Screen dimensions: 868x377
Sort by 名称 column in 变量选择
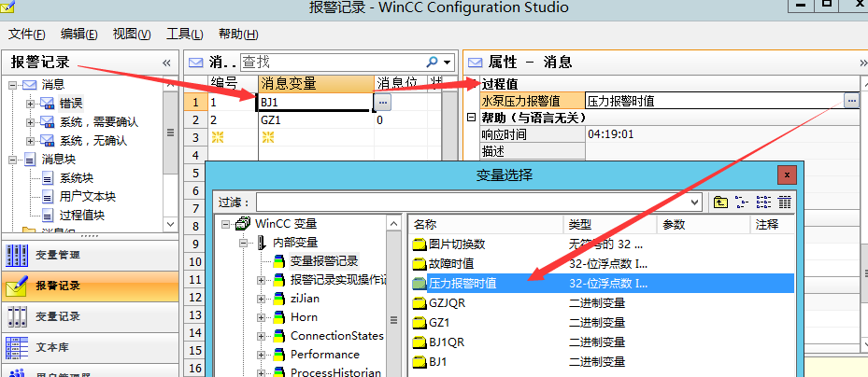coord(486,225)
